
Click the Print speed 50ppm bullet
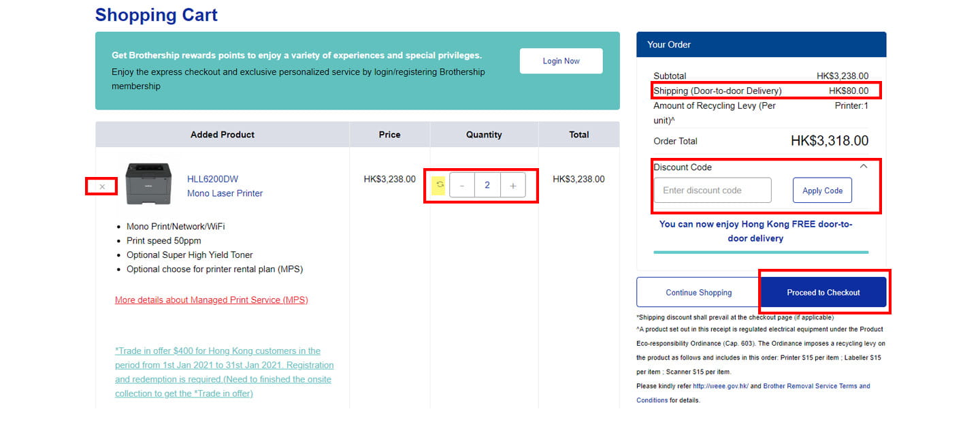click(x=164, y=240)
